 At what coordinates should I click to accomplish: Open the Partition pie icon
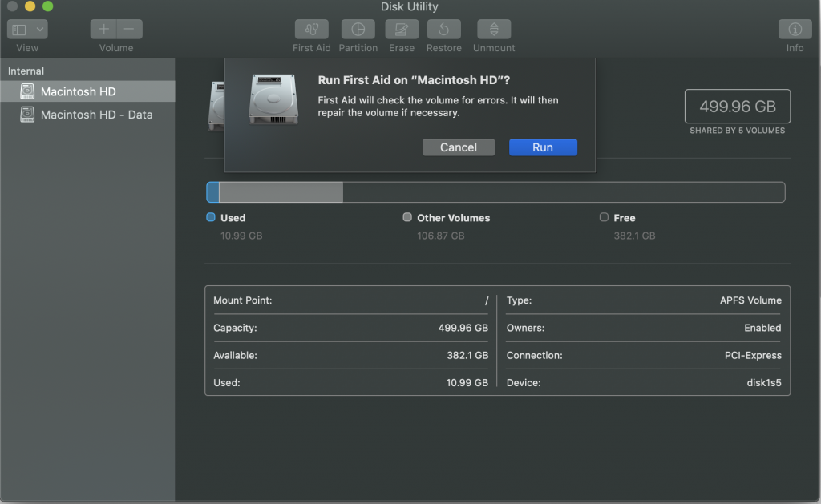(358, 30)
